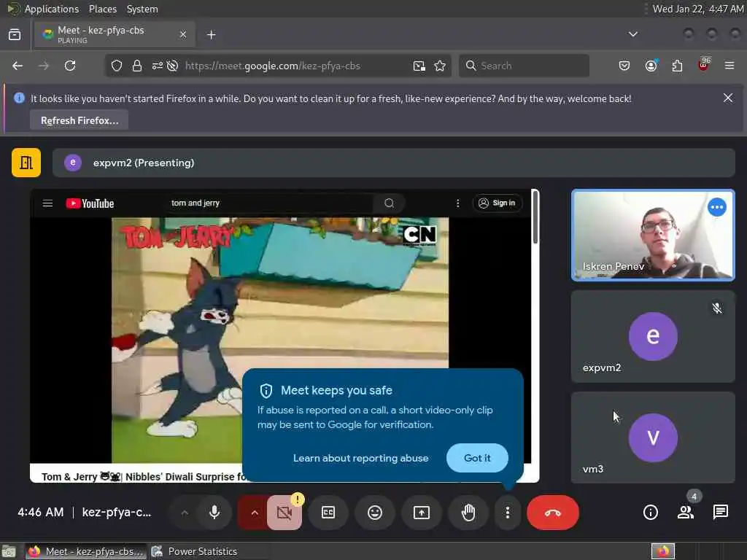This screenshot has width=747, height=560.
Task: Open Save to Pocket icon
Action: click(x=624, y=66)
